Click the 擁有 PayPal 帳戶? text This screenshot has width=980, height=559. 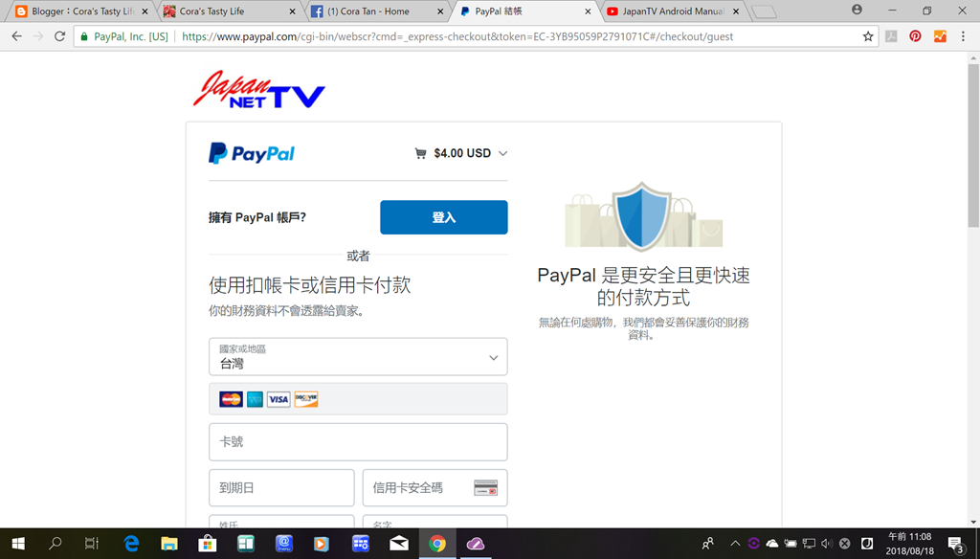[256, 217]
